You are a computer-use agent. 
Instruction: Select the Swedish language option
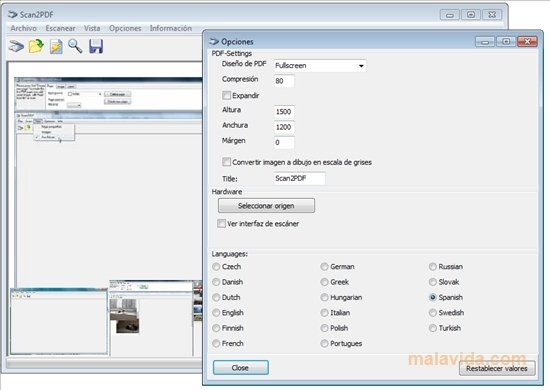(x=433, y=313)
